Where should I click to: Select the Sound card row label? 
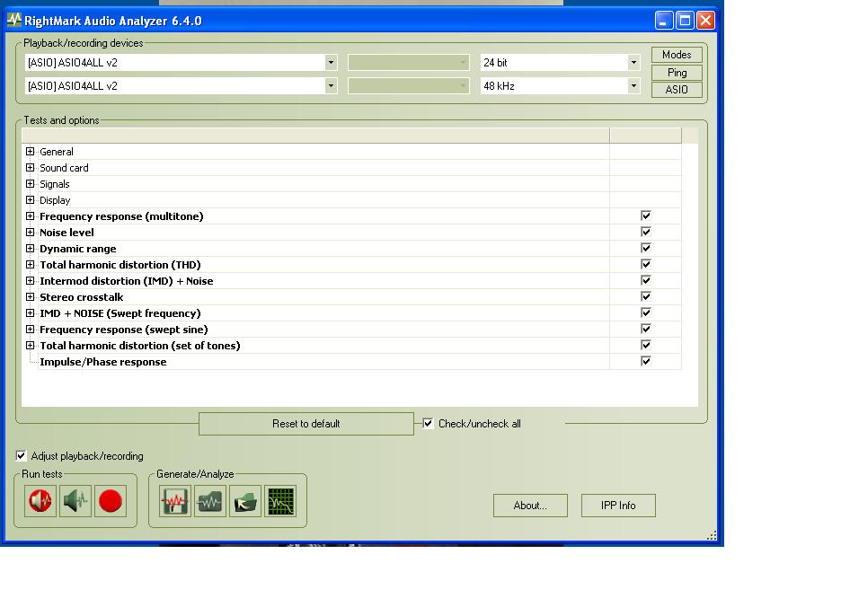(64, 168)
